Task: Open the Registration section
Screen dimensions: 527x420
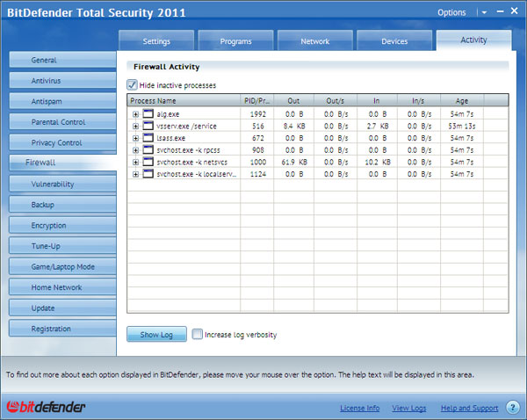Action: click(x=62, y=329)
